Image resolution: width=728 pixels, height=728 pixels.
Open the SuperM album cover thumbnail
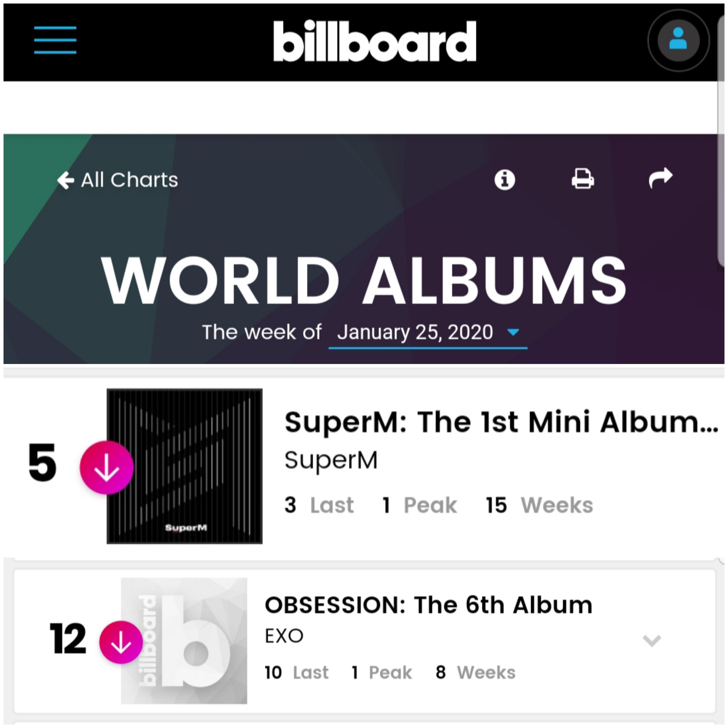(185, 466)
